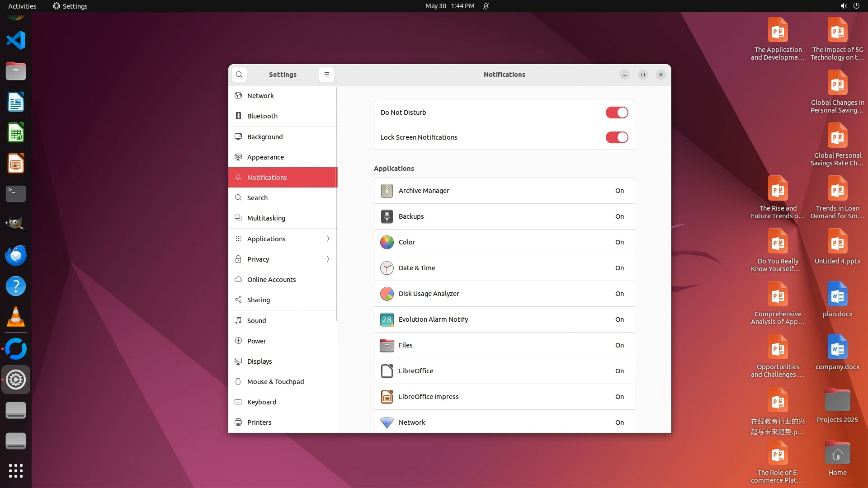Image resolution: width=868 pixels, height=488 pixels.
Task: Click the Evolution Alarm Notify calendar icon
Action: 387,319
